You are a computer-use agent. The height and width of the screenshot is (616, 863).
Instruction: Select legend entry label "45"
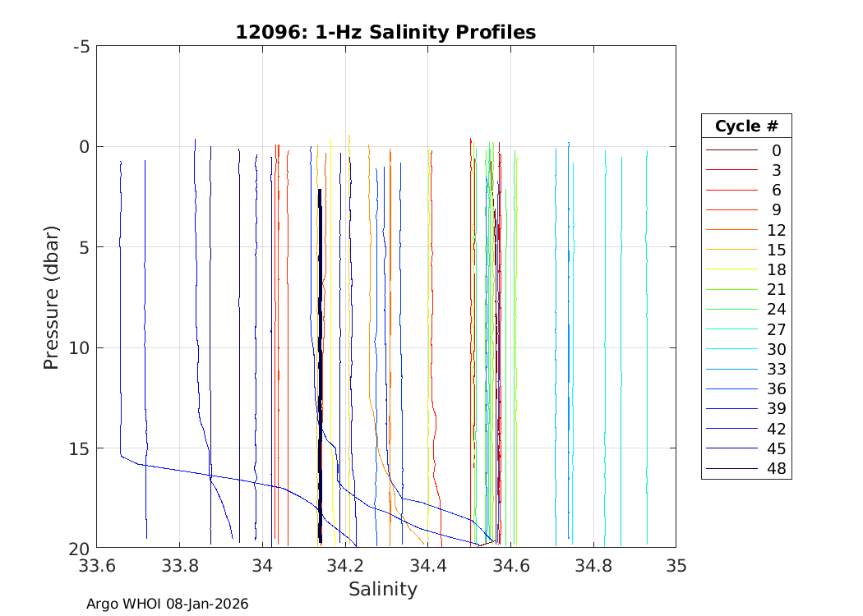click(776, 449)
